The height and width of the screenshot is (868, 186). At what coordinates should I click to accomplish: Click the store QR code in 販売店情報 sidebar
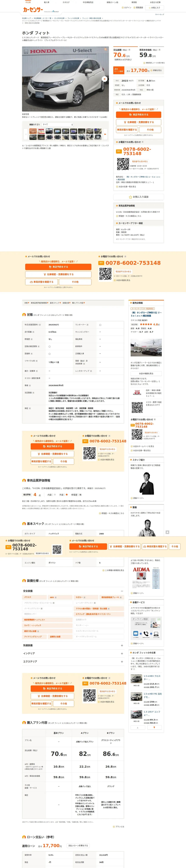(137, 407)
